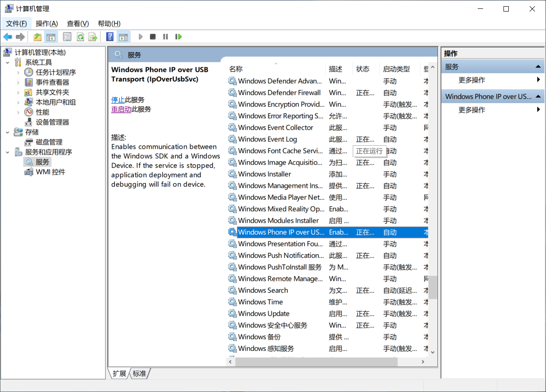Select 服务 node in the left tree
Image resolution: width=546 pixels, height=392 pixels.
point(43,162)
